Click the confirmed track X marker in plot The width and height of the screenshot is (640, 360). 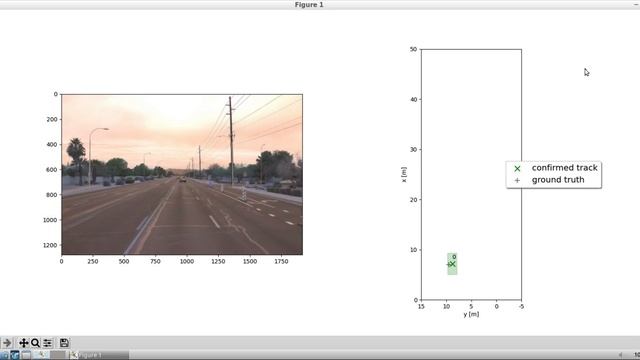pos(452,264)
